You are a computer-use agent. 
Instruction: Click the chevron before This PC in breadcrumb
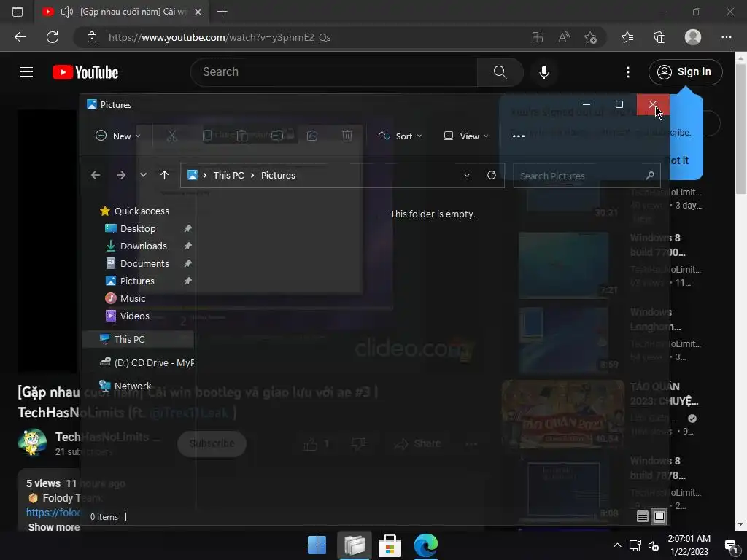click(x=205, y=175)
